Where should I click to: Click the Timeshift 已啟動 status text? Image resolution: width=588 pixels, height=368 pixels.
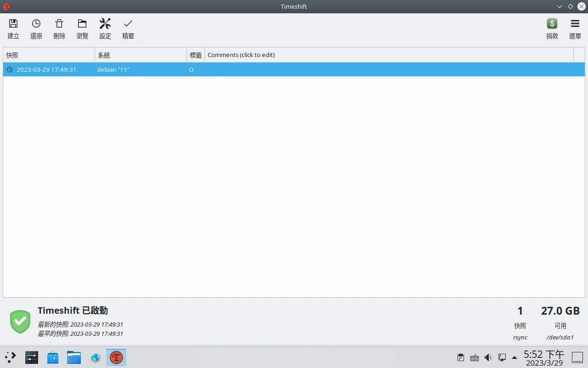point(73,310)
